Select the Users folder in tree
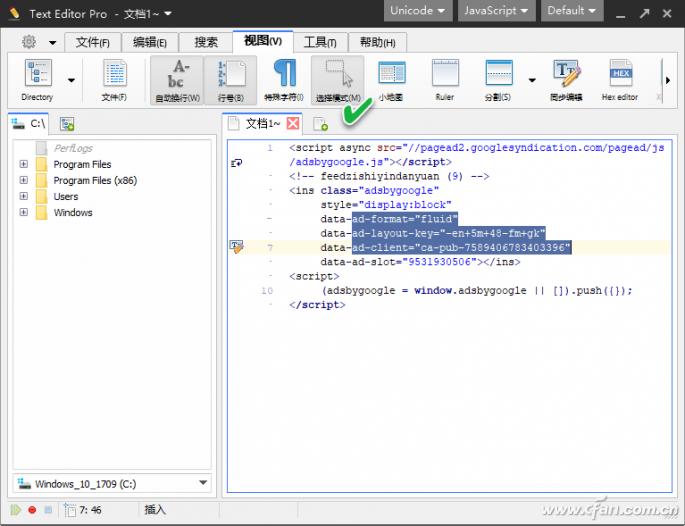This screenshot has width=685, height=526. click(x=66, y=197)
